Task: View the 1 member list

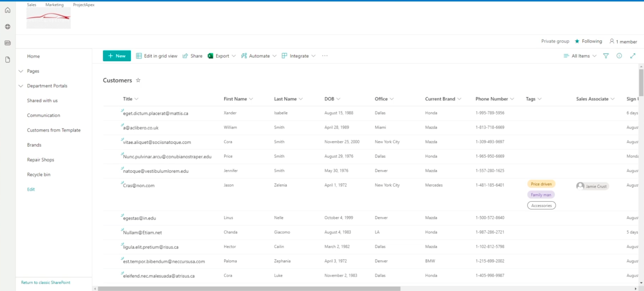Action: [x=623, y=41]
